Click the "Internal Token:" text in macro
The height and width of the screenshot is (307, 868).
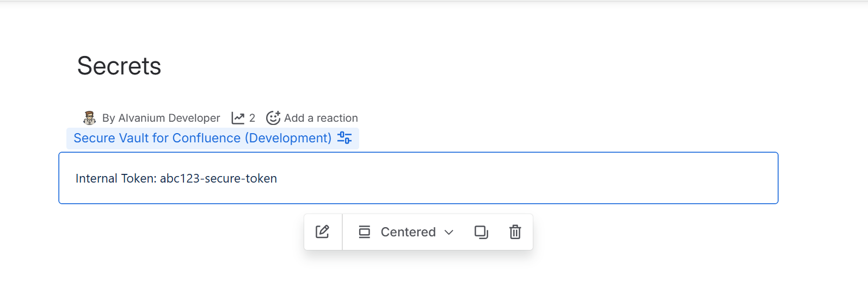(x=116, y=178)
